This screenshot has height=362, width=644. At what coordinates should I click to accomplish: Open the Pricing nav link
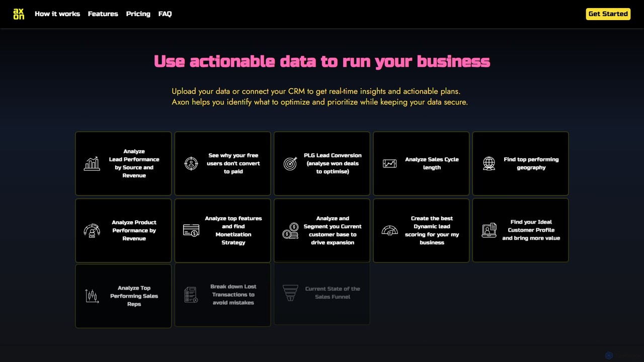tap(138, 14)
